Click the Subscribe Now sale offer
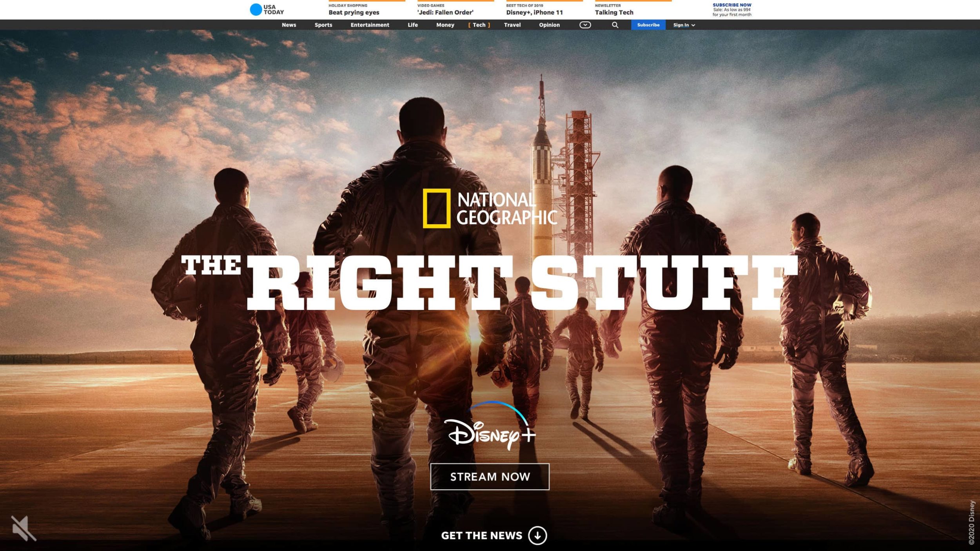This screenshot has height=551, width=980. click(x=732, y=10)
